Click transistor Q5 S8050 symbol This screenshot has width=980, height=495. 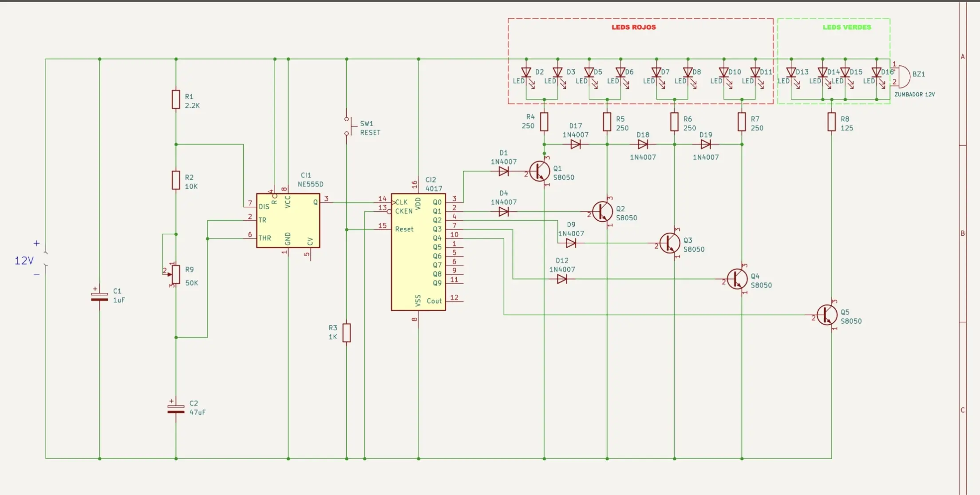coord(827,315)
